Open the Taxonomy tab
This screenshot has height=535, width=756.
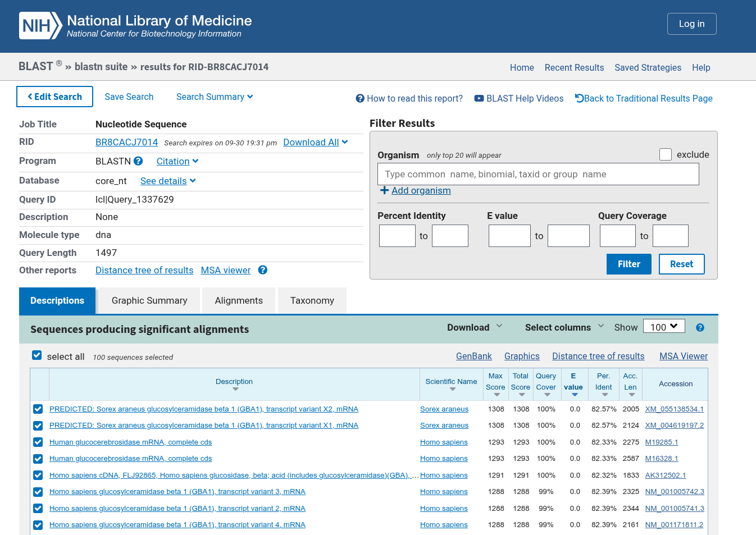[x=312, y=301]
